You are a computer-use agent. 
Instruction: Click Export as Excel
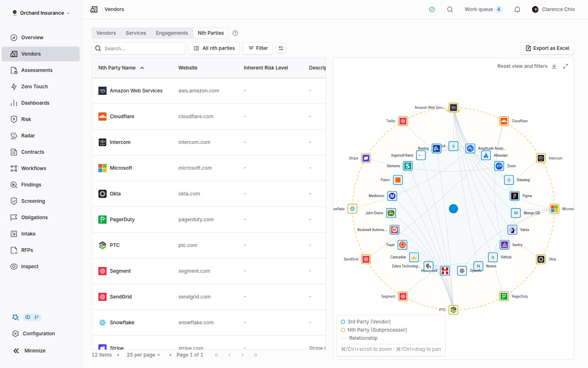[547, 48]
